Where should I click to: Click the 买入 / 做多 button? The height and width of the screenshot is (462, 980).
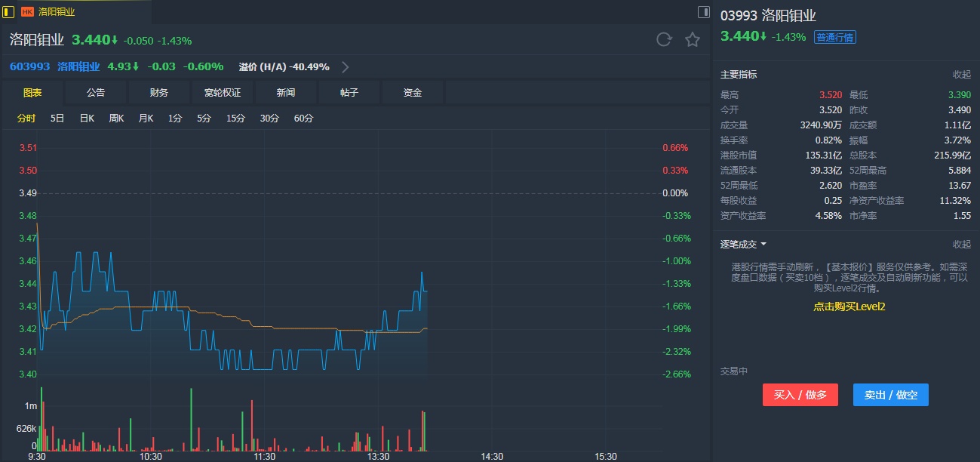click(800, 395)
